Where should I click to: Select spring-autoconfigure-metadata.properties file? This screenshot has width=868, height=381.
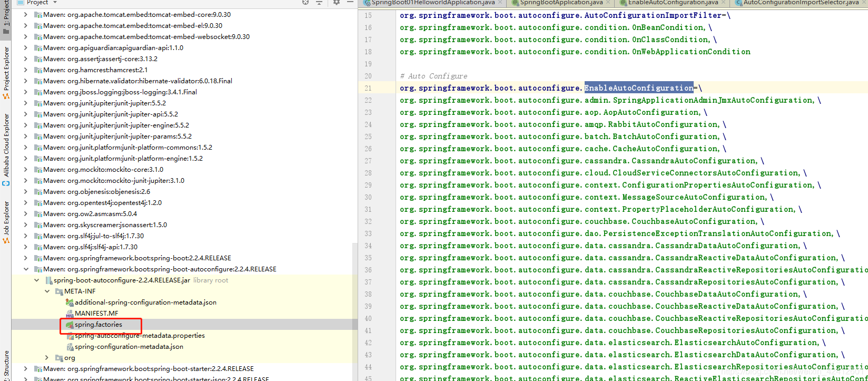point(140,336)
